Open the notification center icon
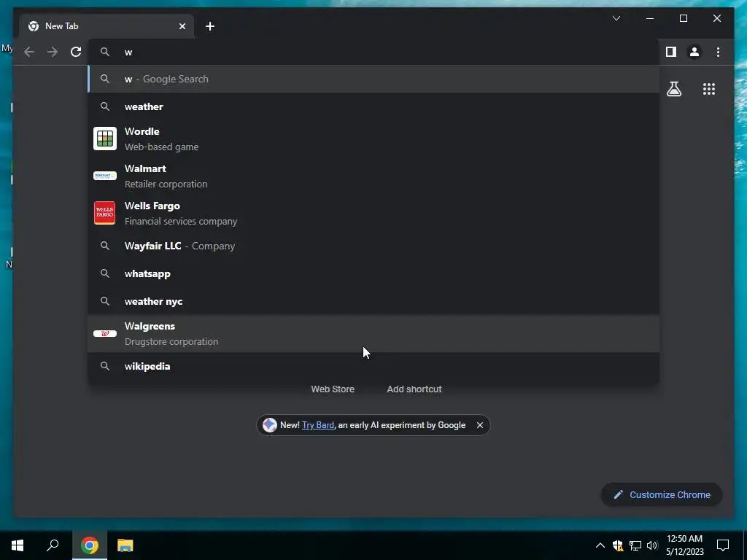 pos(723,545)
